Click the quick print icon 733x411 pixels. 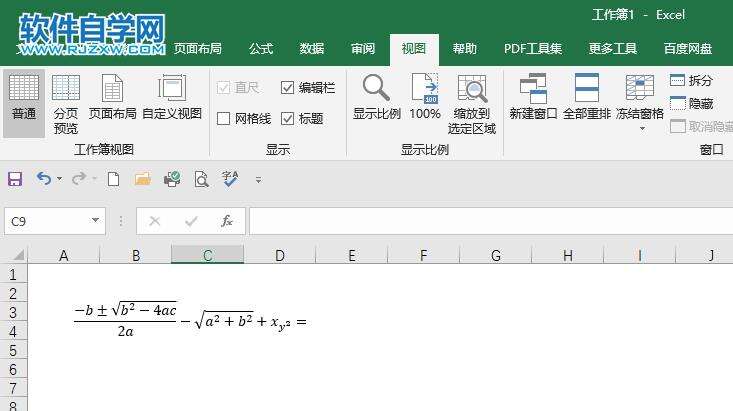pos(172,179)
